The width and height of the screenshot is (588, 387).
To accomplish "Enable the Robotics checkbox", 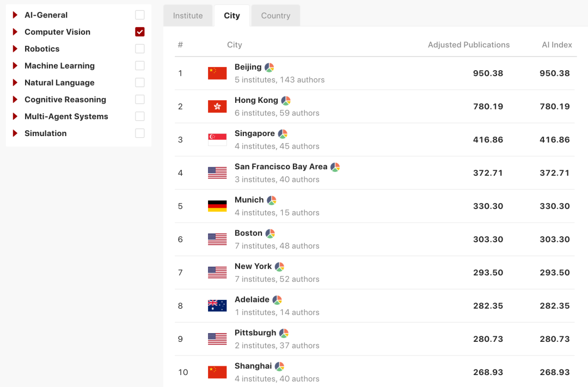I will (140, 49).
